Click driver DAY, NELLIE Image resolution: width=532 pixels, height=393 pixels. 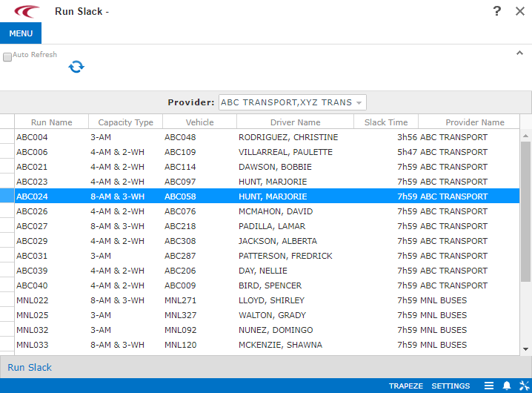pos(262,271)
